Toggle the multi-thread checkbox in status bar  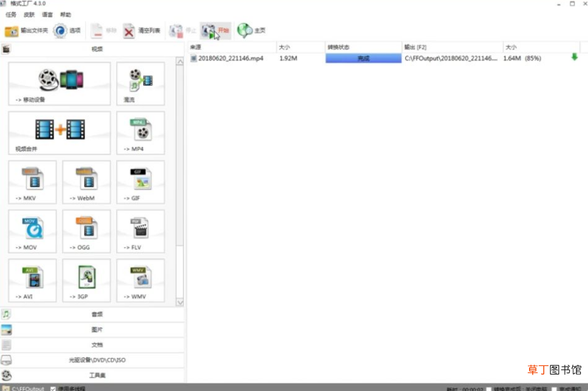point(53,389)
